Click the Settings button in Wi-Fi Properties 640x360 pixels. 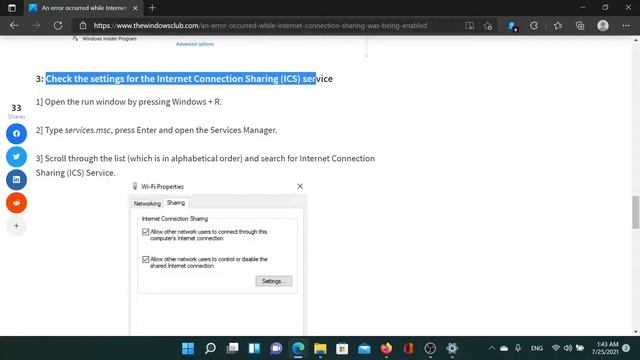point(273,281)
